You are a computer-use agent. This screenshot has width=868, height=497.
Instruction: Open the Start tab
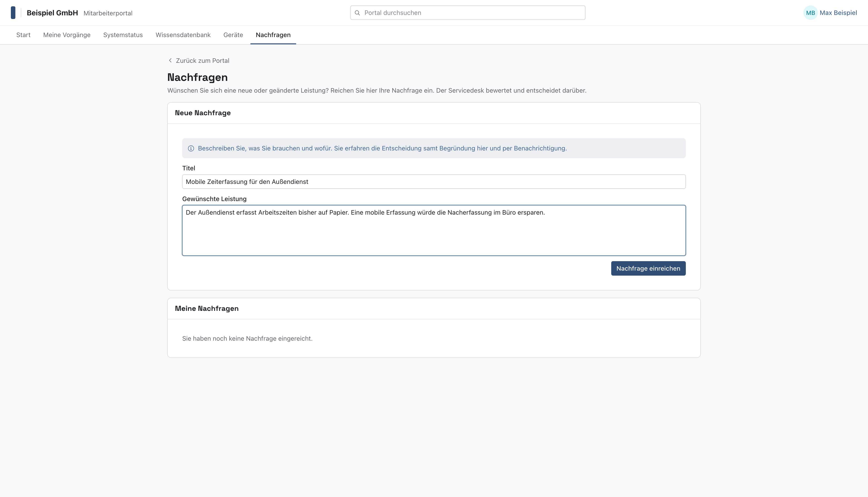pyautogui.click(x=23, y=35)
